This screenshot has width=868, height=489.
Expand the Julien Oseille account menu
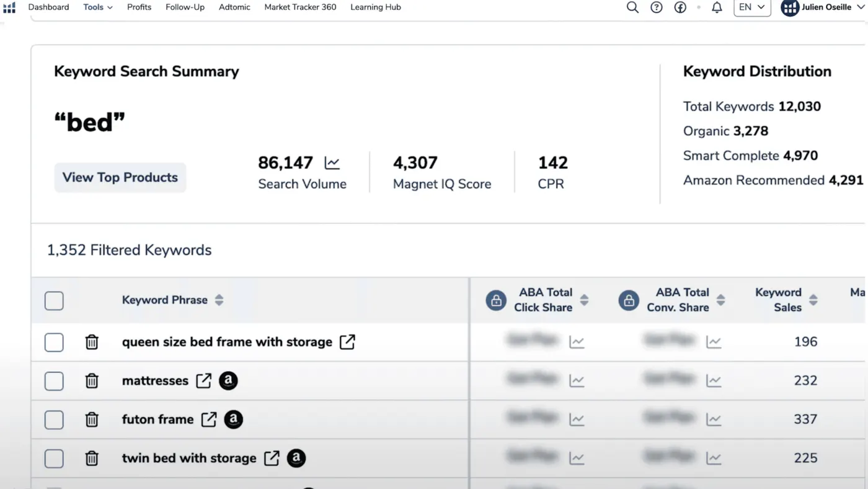[823, 7]
